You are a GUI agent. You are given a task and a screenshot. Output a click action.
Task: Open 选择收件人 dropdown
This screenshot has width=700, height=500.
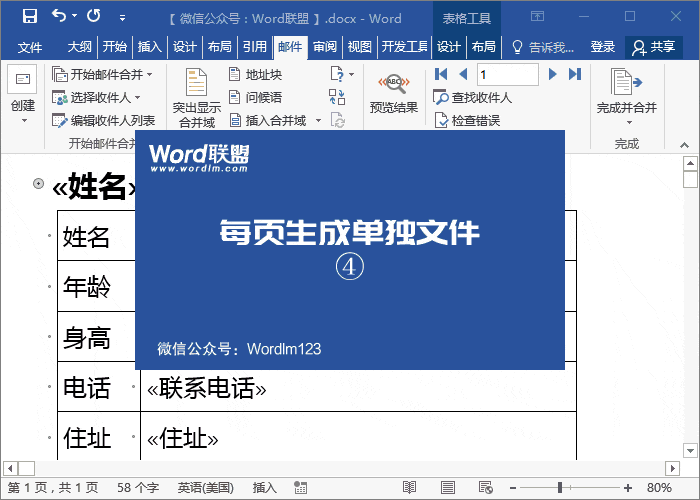96,97
